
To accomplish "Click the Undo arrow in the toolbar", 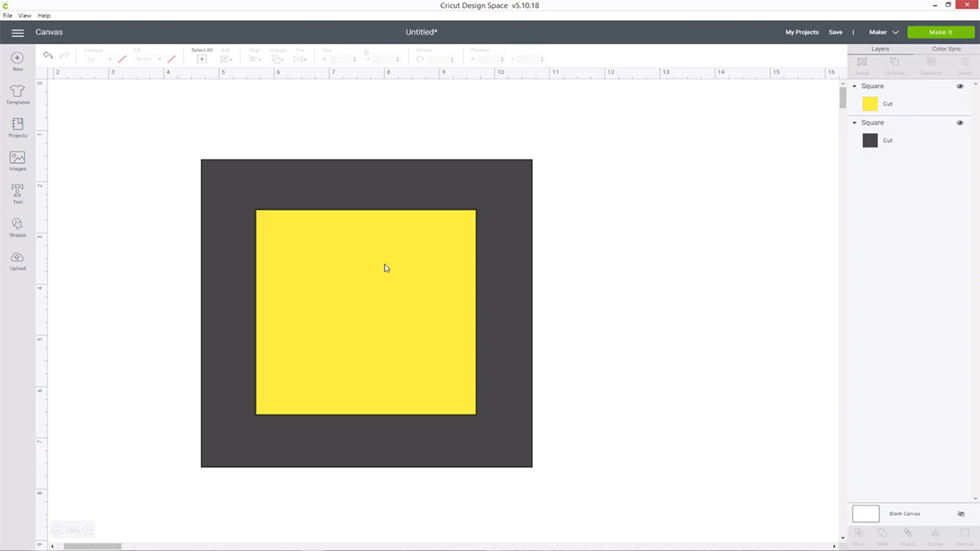I will 47,55.
